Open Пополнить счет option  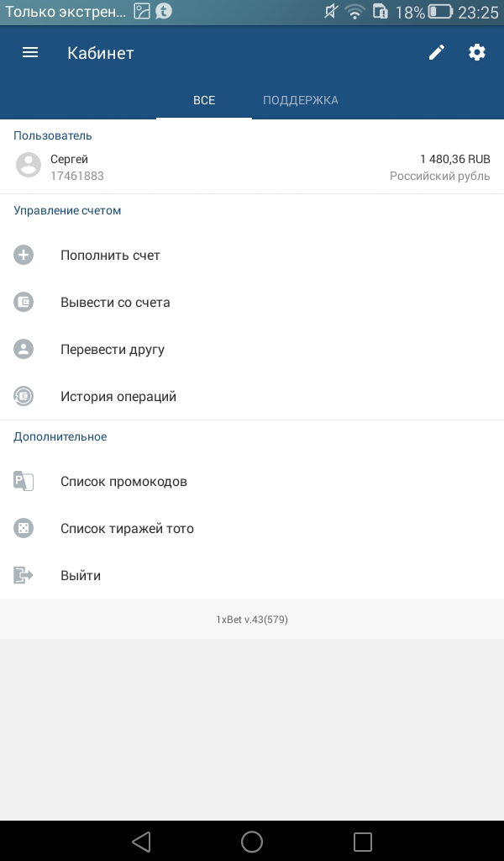[252, 255]
